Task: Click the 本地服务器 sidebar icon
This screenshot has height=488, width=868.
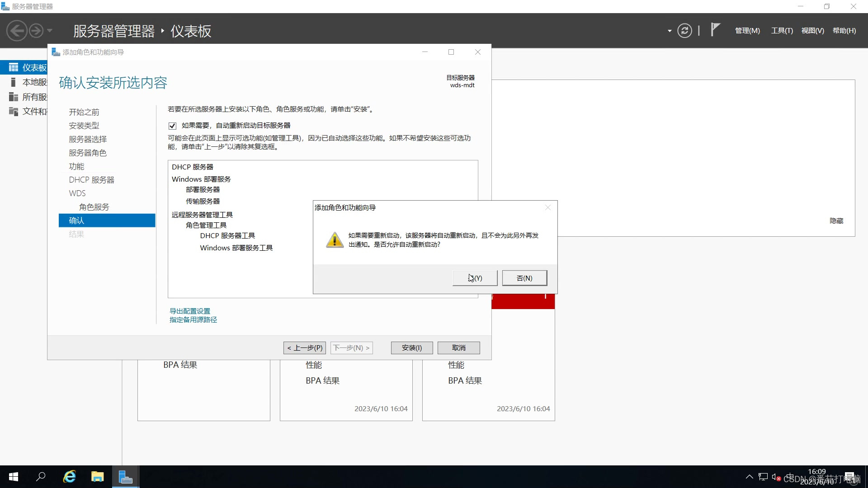Action: [x=13, y=82]
